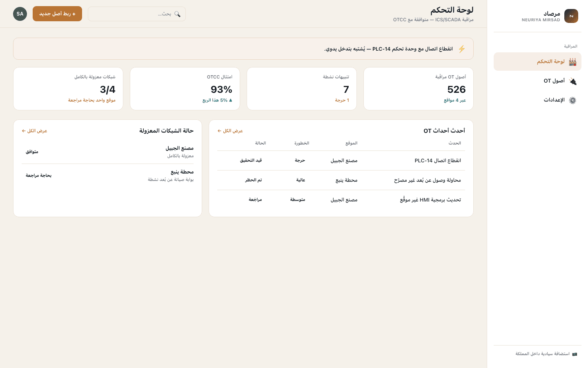Select event محاولة وصول عن بُعد غير مصرّح
The height and width of the screenshot is (368, 588).
click(x=341, y=180)
